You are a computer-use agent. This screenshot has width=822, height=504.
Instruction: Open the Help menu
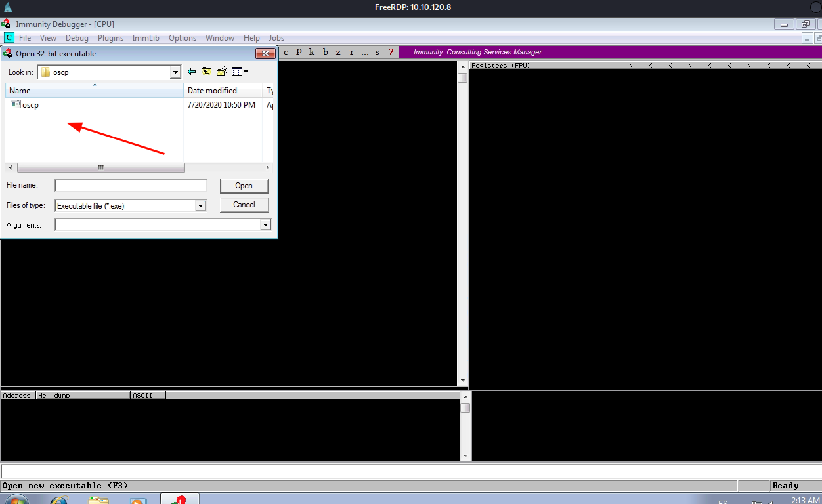(251, 38)
